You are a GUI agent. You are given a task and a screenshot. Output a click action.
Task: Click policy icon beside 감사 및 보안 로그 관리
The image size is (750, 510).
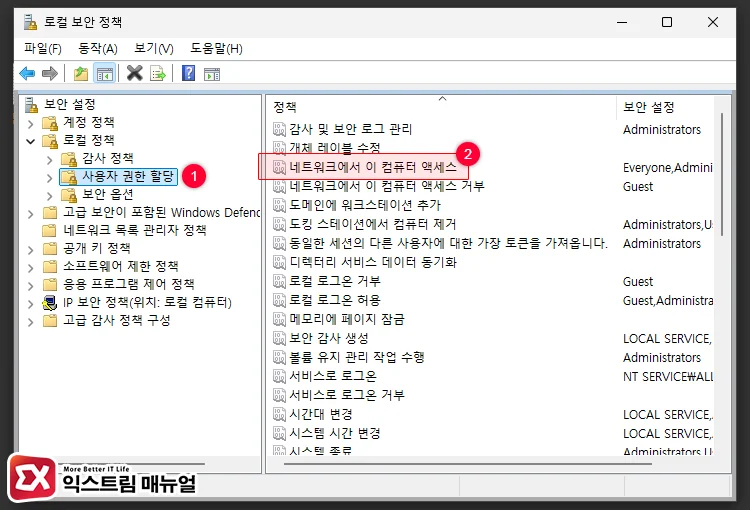(279, 129)
